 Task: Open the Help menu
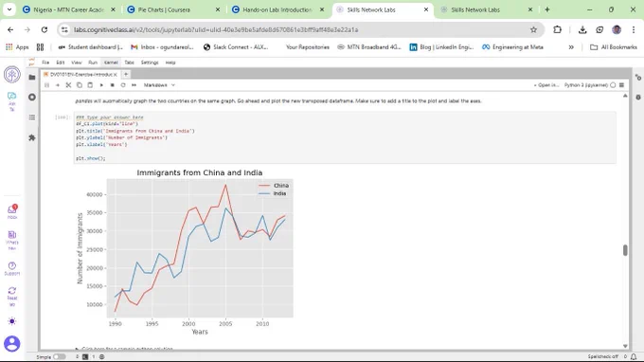tap(170, 63)
